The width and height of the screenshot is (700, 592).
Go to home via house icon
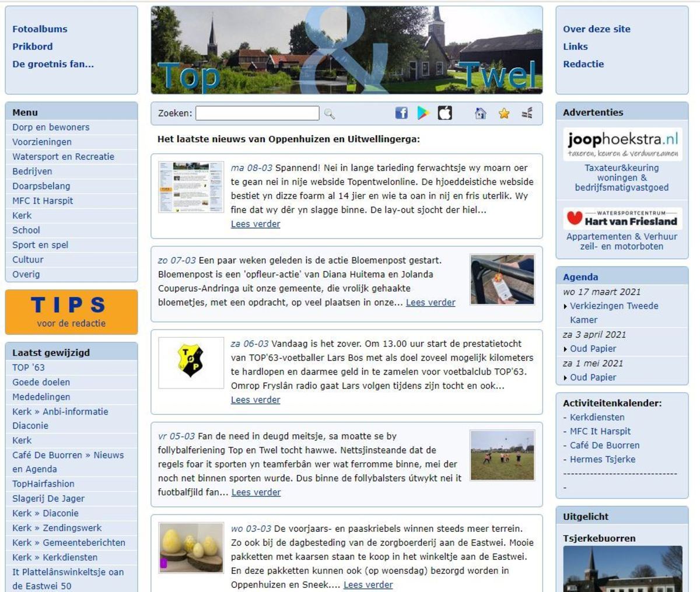[481, 113]
